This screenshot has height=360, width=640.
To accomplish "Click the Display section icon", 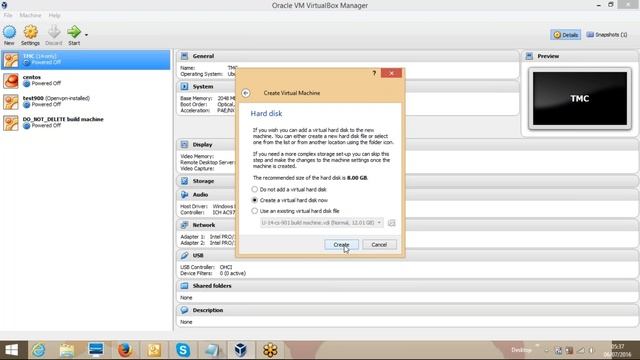I will point(184,144).
